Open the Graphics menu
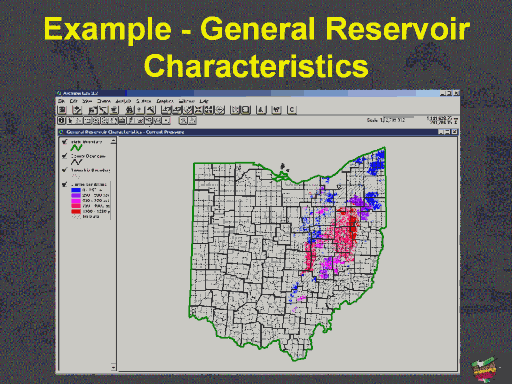 165,101
